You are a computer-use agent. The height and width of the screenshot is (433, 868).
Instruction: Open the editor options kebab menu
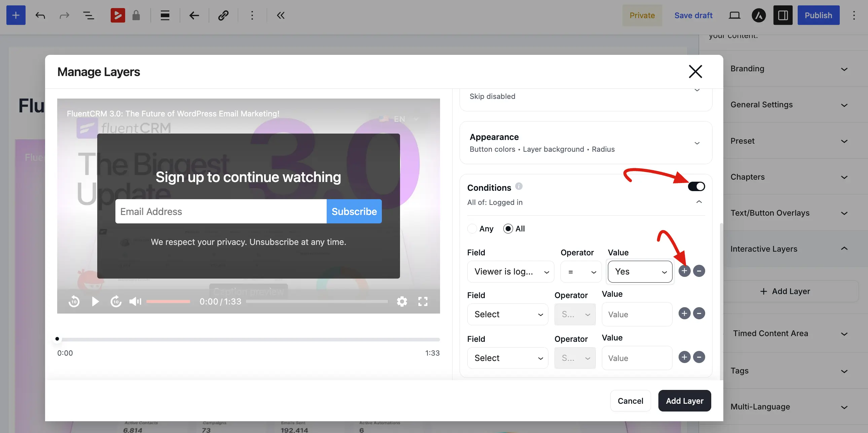tap(854, 15)
